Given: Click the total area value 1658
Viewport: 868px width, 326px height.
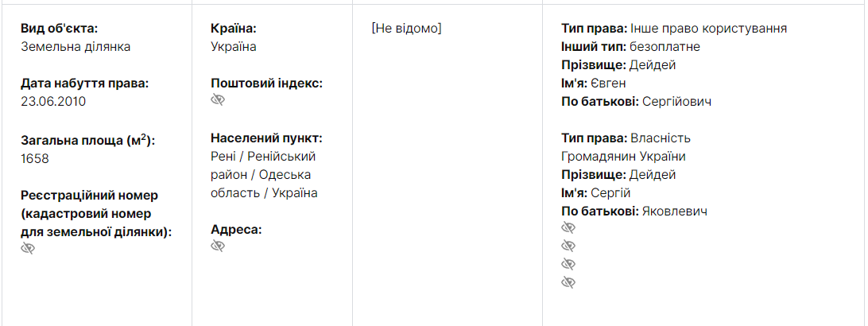Looking at the screenshot, I should [35, 158].
